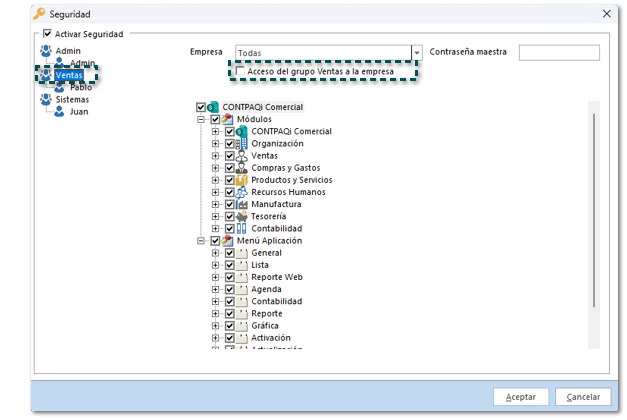The height and width of the screenshot is (420, 627).
Task: Click the Agenda folder icon
Action: [x=242, y=289]
